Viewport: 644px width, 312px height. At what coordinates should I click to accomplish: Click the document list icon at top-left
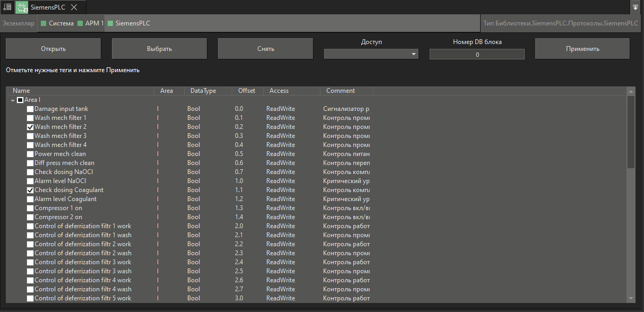(x=7, y=7)
